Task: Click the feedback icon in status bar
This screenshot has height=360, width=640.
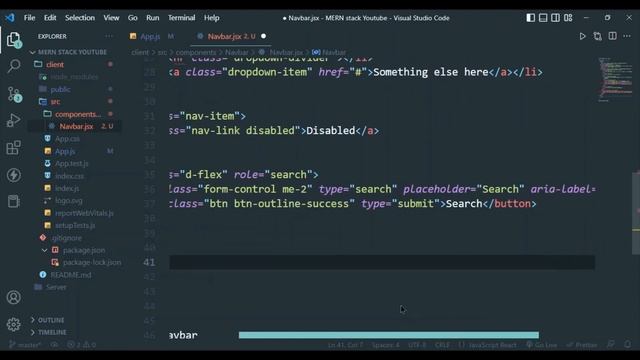Action: point(611,345)
